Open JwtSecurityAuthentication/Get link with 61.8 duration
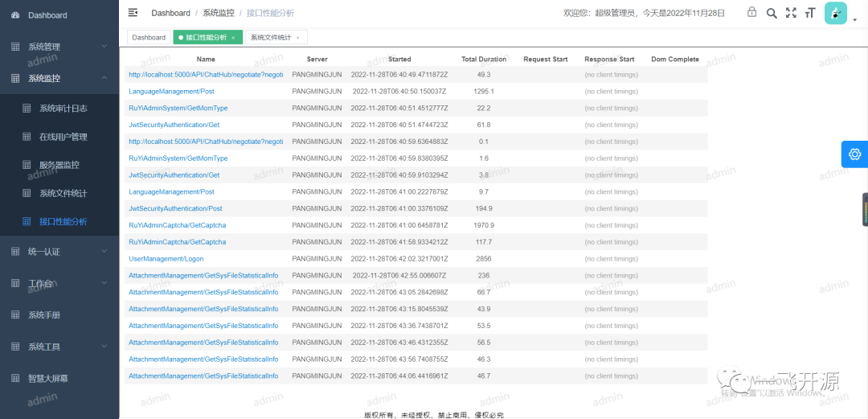Screen dimensions: 868x419 (174, 125)
